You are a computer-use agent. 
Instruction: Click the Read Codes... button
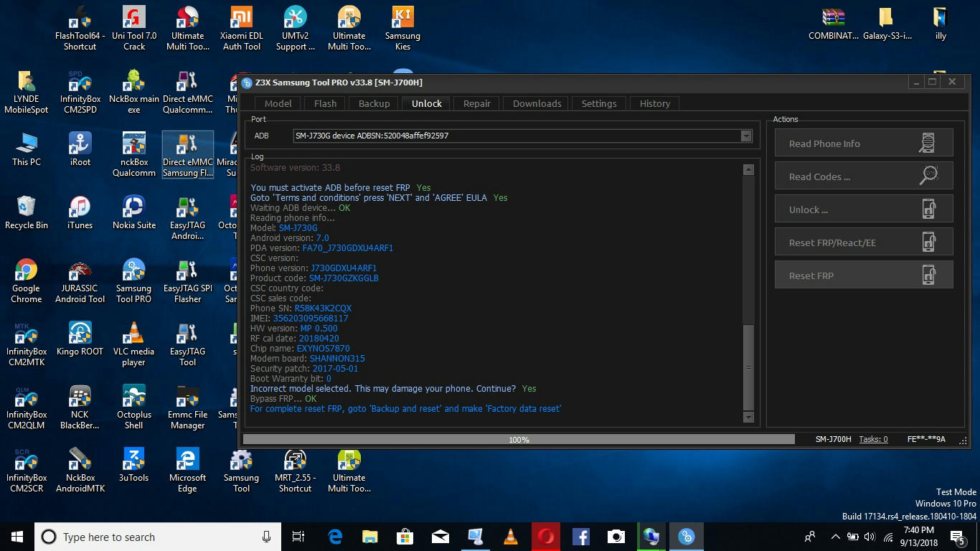(x=864, y=176)
